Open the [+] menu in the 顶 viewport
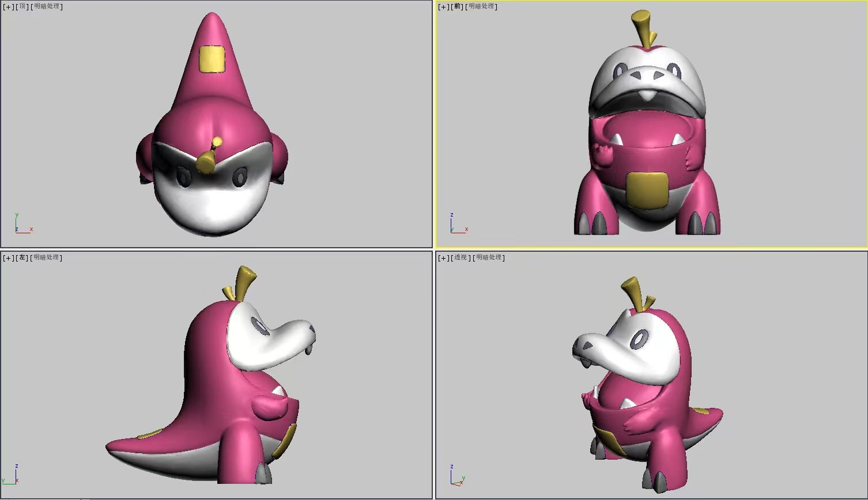The image size is (868, 500). [x=8, y=7]
